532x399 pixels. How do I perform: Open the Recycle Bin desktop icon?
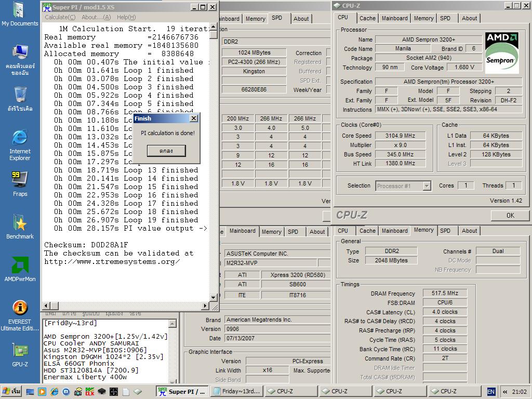[20, 99]
